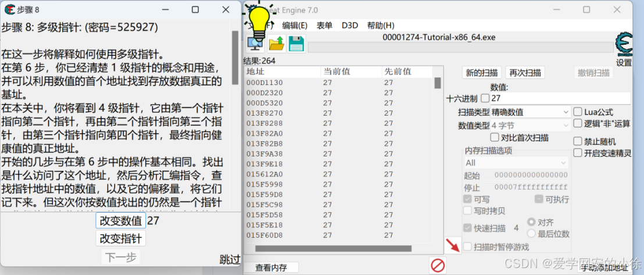Open the Table menu
Screen dimensions: 644x275
coord(325,25)
